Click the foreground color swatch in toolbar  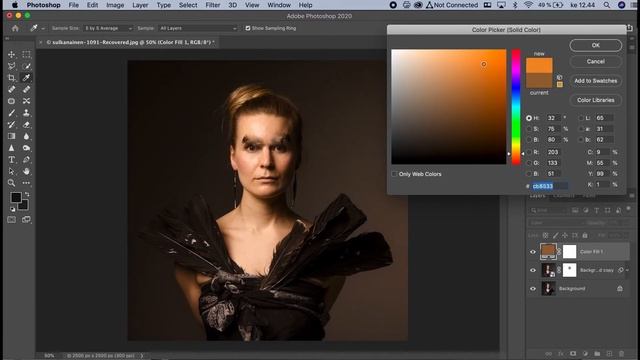[16, 198]
